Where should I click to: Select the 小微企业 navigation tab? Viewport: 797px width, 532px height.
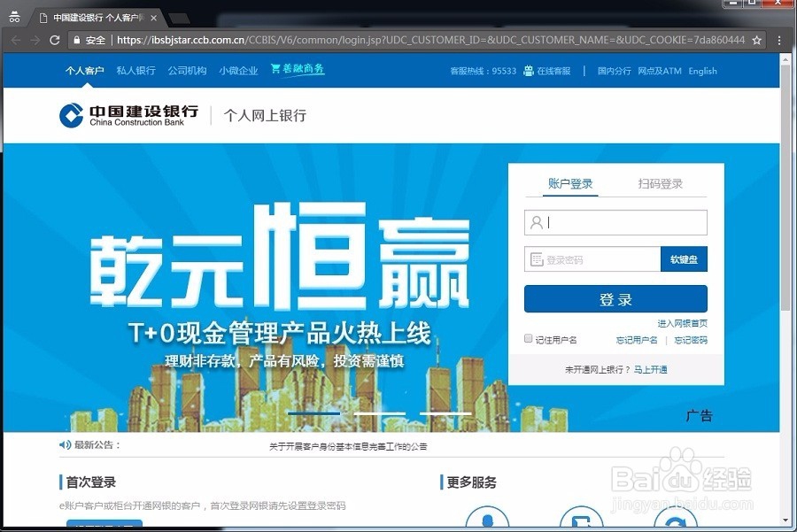click(238, 71)
